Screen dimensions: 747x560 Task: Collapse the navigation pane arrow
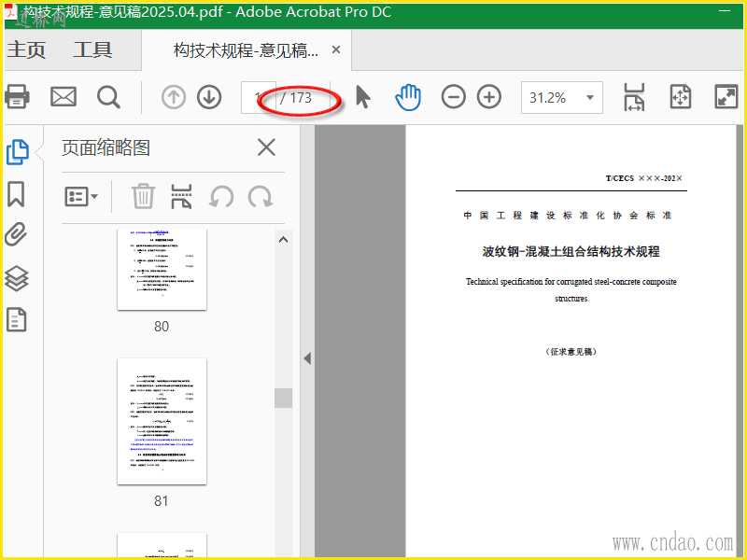click(307, 358)
